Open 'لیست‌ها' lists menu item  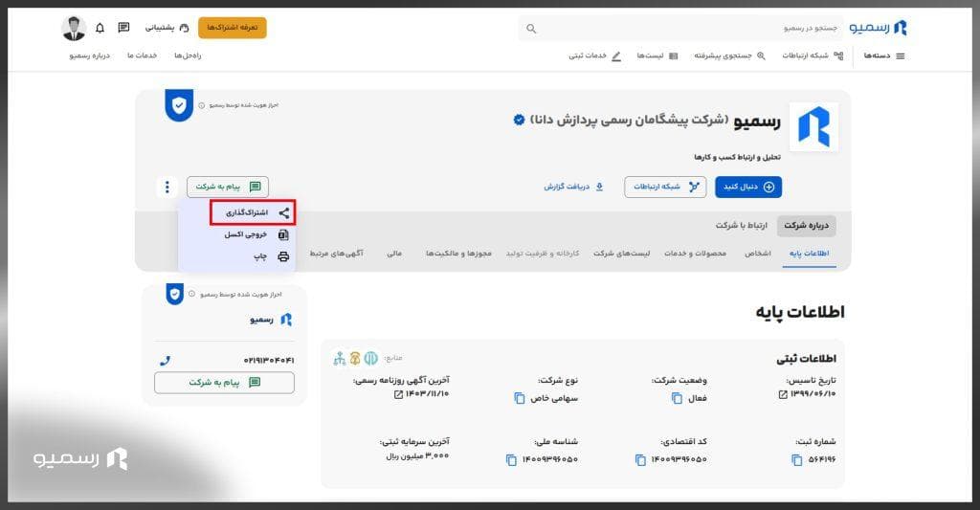click(x=657, y=55)
